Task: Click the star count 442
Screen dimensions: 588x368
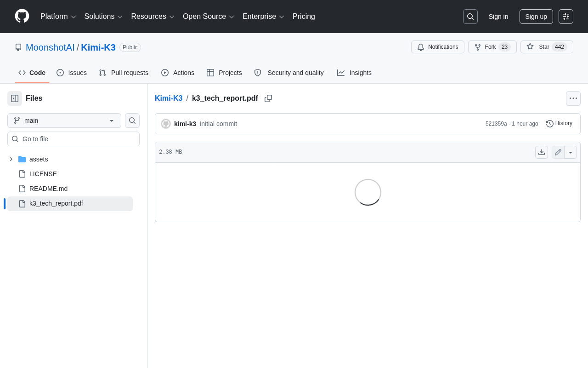Action: tap(560, 47)
